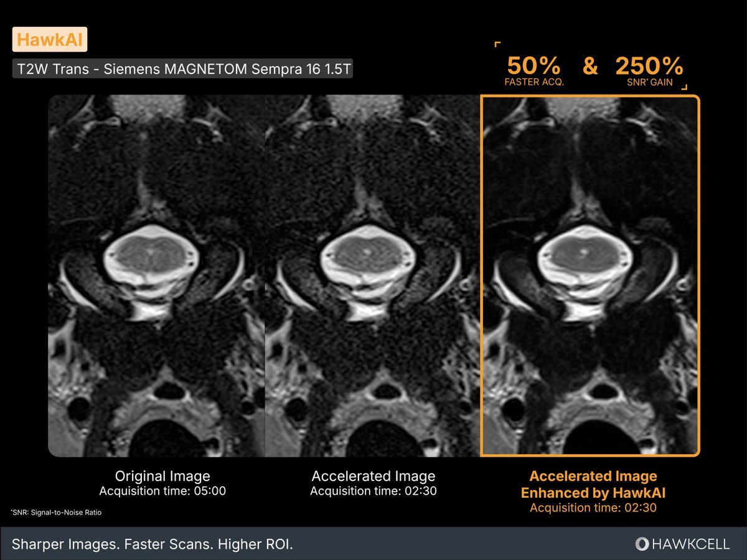This screenshot has width=747, height=560.
Task: Click the HawkAI badge label
Action: (x=50, y=40)
